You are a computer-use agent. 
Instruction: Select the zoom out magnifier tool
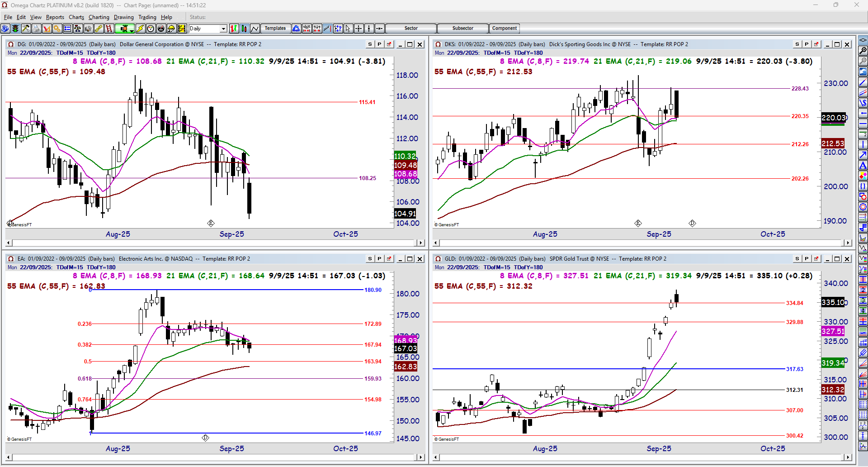click(x=863, y=61)
